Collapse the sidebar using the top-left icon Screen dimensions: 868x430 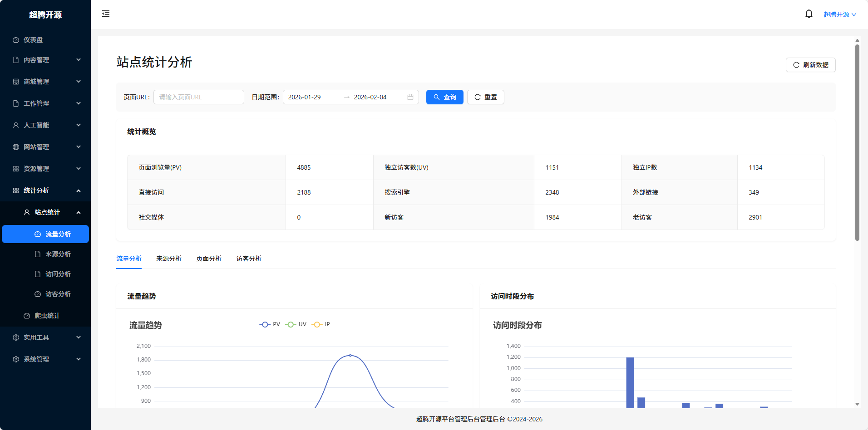[105, 14]
